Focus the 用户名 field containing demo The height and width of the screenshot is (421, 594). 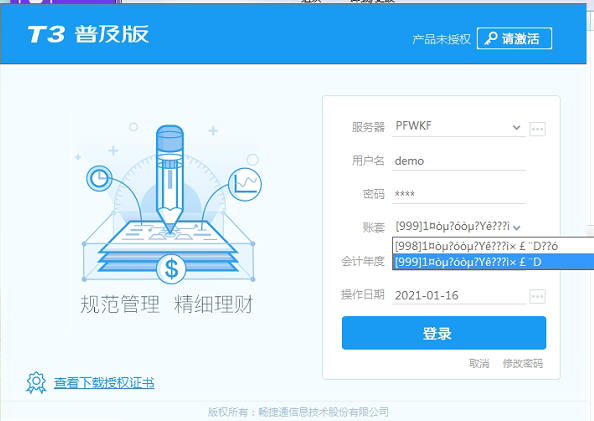pyautogui.click(x=459, y=161)
